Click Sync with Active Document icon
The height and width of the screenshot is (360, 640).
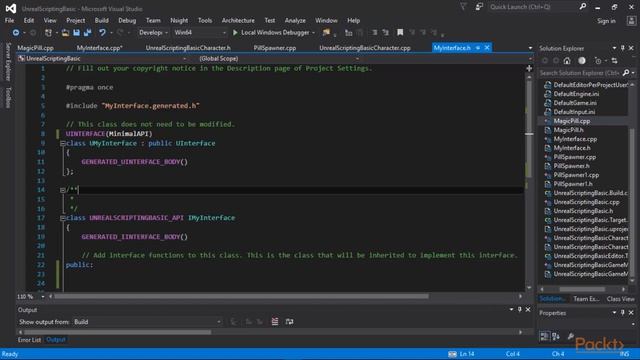pos(614,61)
